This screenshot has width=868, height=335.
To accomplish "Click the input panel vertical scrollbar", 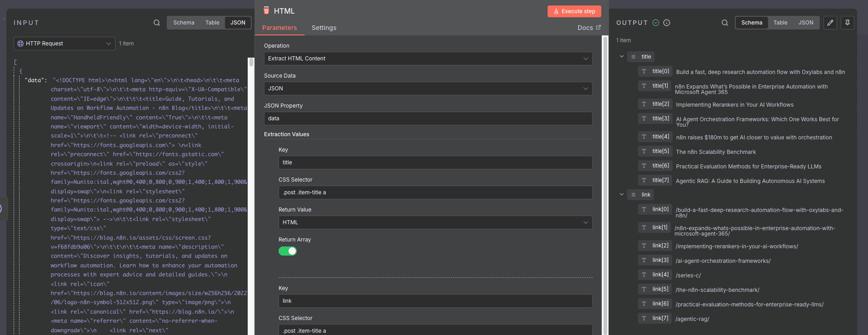I will [x=251, y=63].
